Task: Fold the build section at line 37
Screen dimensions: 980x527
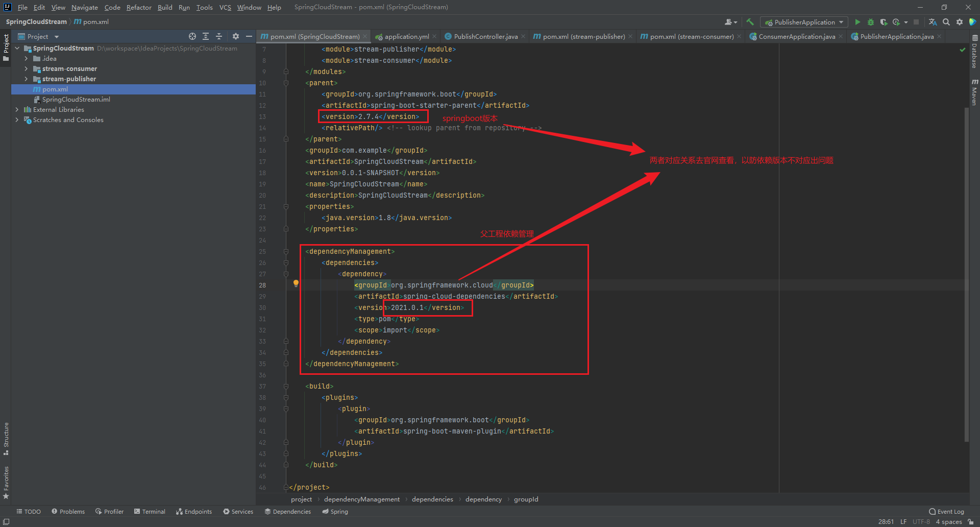Action: 285,386
